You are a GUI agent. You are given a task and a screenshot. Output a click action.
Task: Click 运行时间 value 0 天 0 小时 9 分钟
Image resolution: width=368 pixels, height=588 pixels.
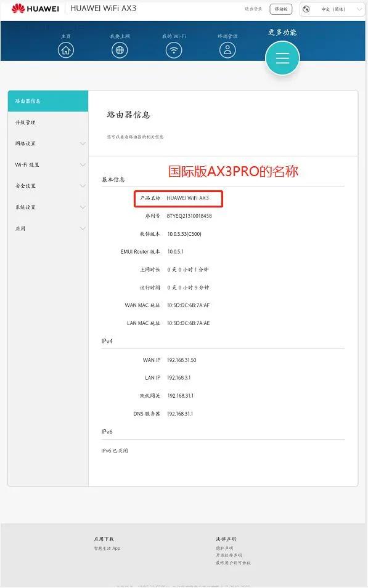[188, 288]
